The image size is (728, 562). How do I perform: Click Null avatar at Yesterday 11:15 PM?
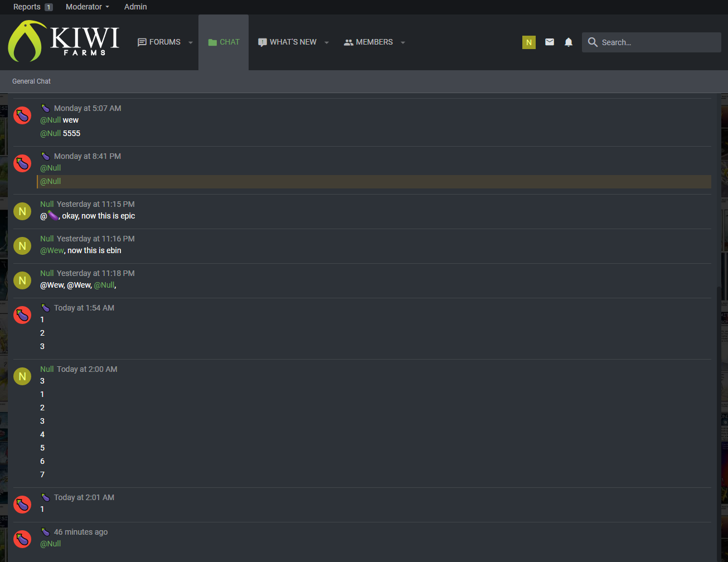22,211
